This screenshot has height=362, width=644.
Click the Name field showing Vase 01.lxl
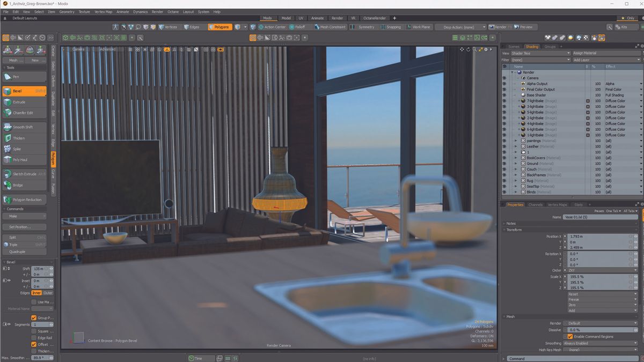tap(601, 217)
